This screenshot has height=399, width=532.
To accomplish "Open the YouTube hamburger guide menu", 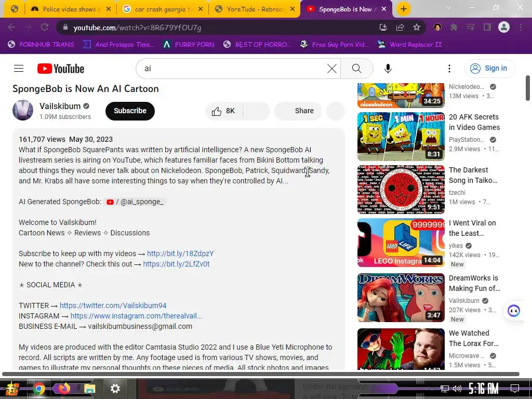I will point(19,69).
